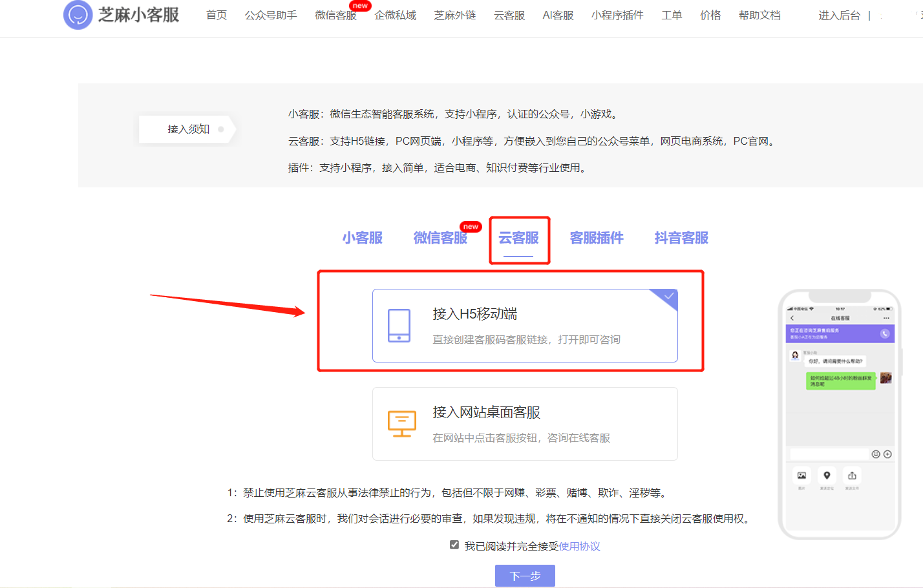Open the 云客服 nav item in header
The width and height of the screenshot is (923, 588).
click(x=509, y=15)
